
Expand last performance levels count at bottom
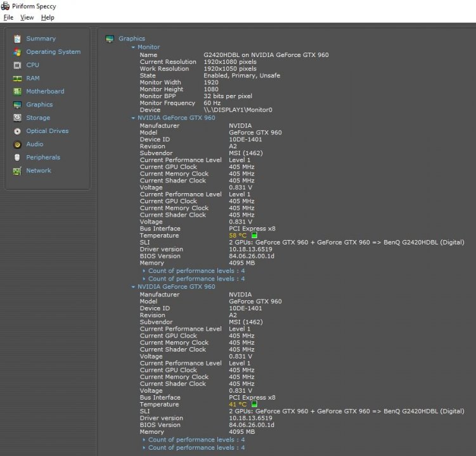[x=144, y=448]
